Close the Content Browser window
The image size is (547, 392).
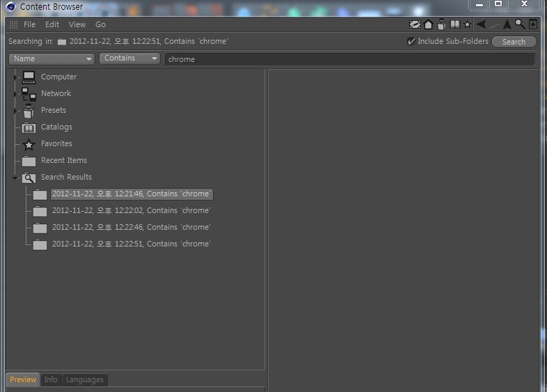(524, 4)
